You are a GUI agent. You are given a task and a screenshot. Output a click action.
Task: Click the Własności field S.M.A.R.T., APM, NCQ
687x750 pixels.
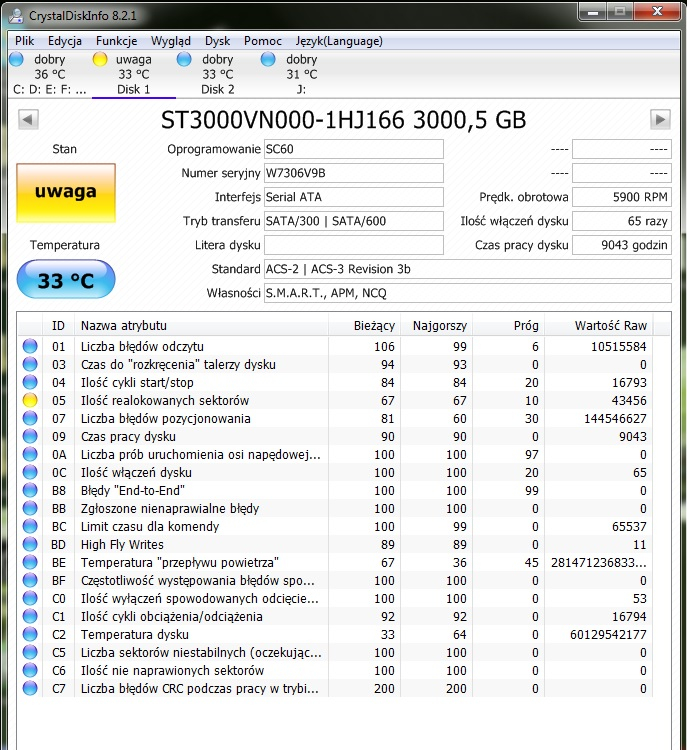467,293
